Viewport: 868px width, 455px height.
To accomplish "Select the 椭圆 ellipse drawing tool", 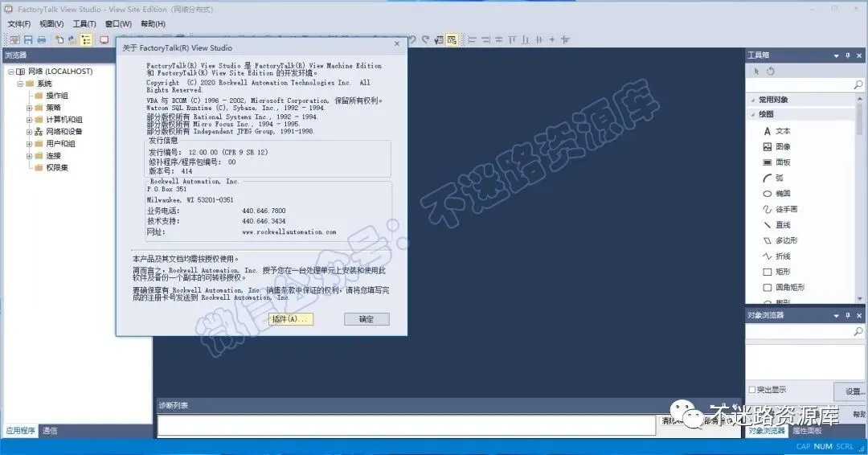I will click(776, 194).
